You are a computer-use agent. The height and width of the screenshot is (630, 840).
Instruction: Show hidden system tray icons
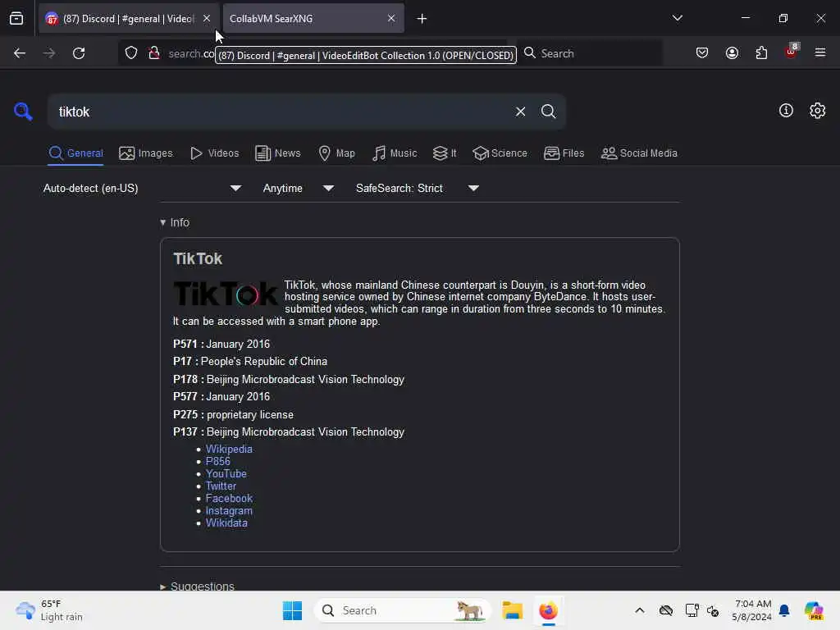[x=640, y=610]
